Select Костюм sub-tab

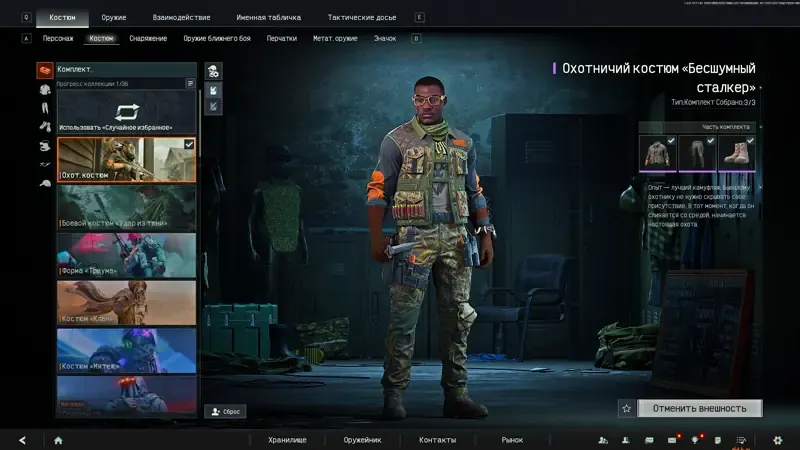pyautogui.click(x=102, y=38)
